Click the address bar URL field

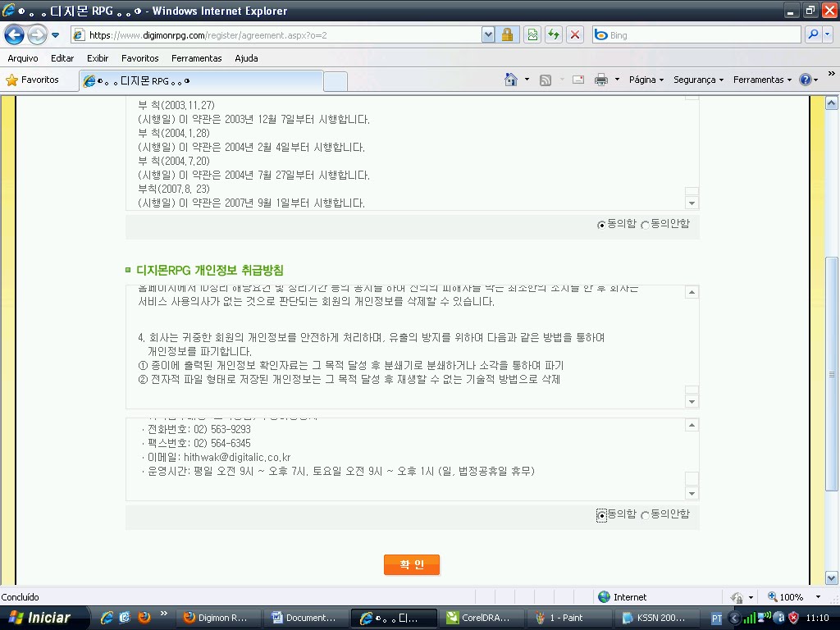276,35
